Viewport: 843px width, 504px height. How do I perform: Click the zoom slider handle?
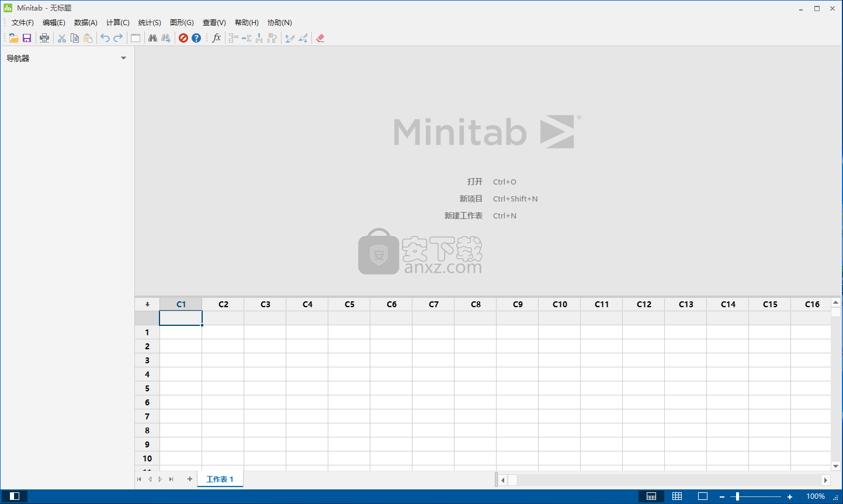tap(737, 496)
